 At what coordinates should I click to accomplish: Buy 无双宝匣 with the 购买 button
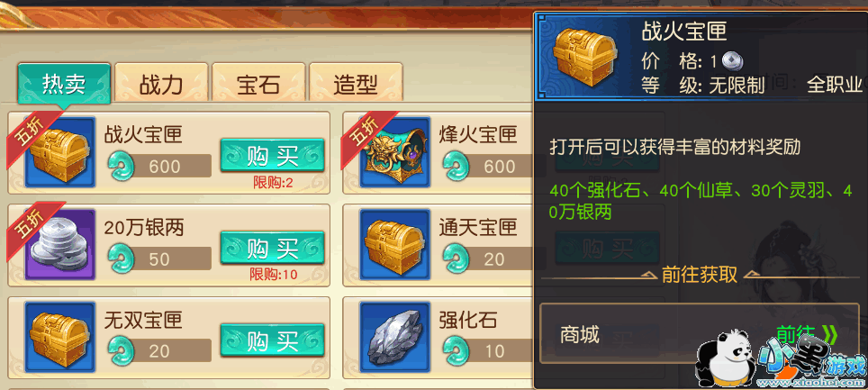click(x=272, y=340)
